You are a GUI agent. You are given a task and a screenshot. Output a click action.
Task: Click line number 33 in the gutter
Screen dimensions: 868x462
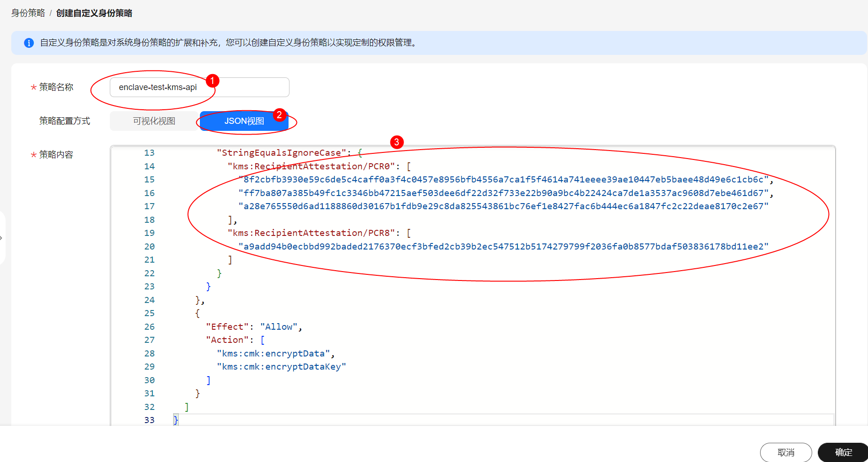coord(149,420)
